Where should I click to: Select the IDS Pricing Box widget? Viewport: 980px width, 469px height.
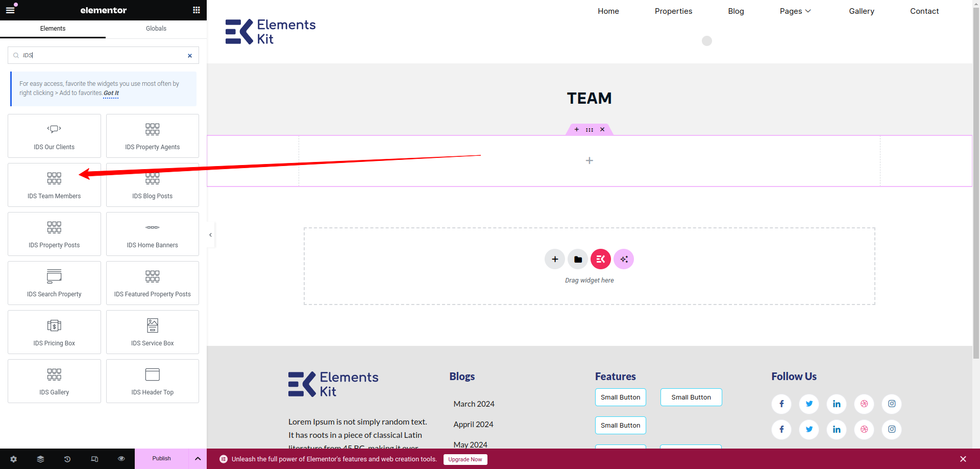tap(54, 332)
